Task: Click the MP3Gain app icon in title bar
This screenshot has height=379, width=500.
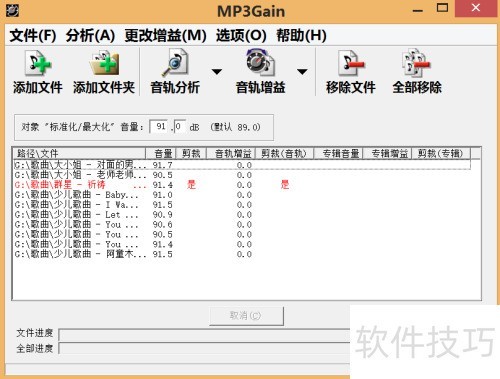Action: tap(12, 11)
